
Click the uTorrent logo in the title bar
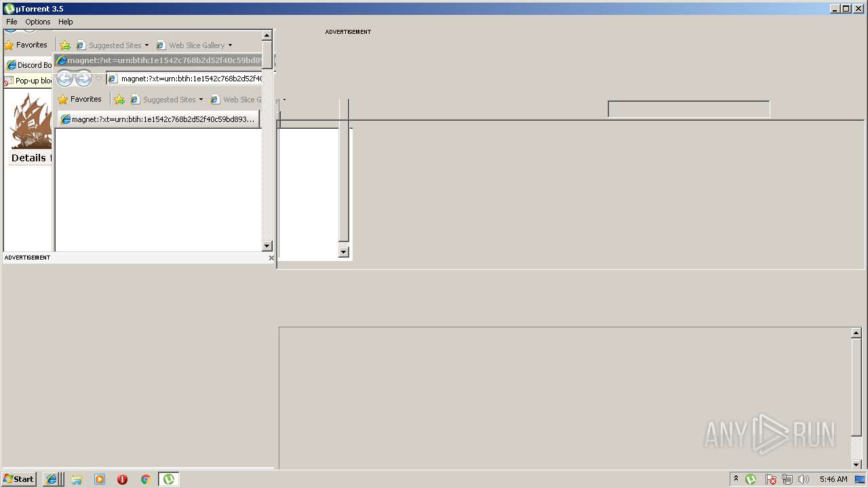[x=9, y=9]
